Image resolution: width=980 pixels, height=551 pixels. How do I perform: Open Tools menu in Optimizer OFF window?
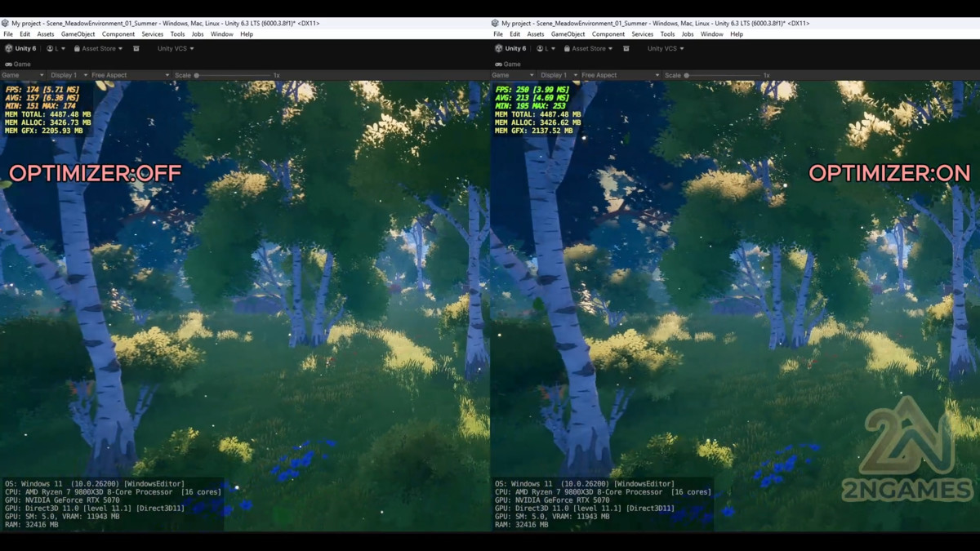click(177, 34)
